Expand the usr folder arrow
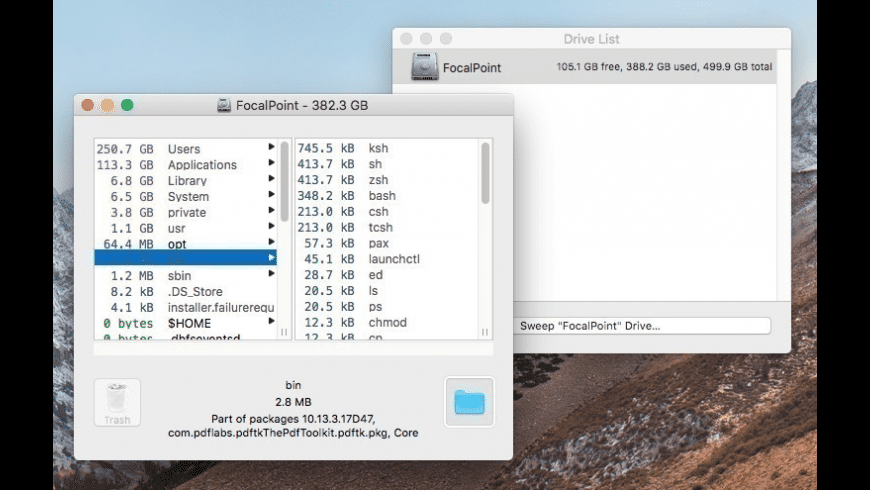Viewport: 870px width, 490px height. tap(271, 226)
